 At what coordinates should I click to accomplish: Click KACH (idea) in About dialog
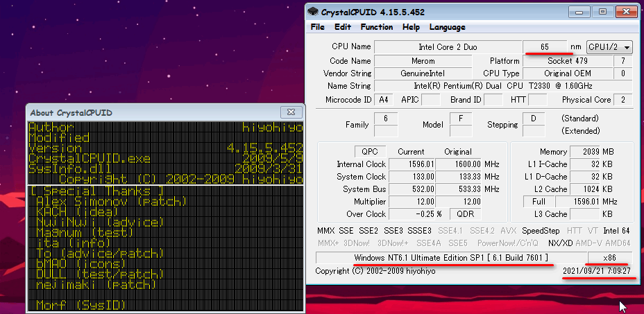[x=77, y=211]
